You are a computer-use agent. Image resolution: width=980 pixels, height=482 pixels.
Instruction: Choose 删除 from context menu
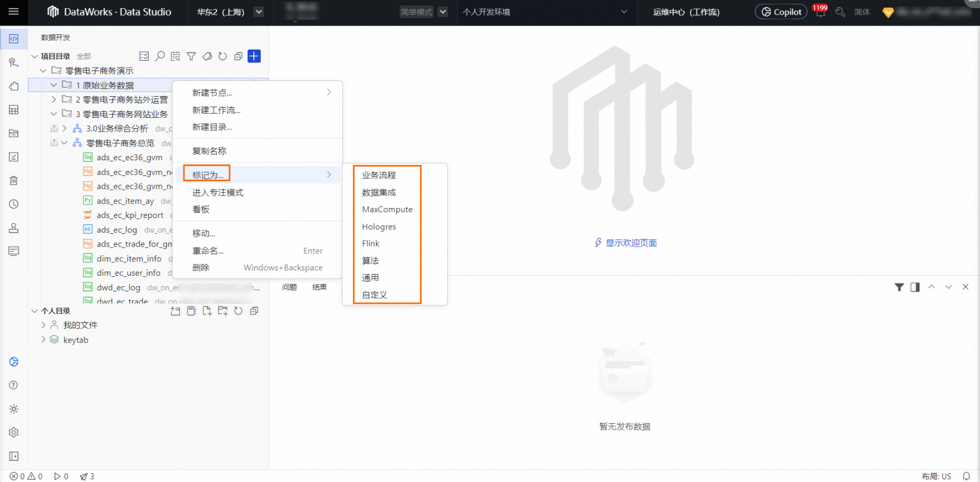click(x=257, y=268)
